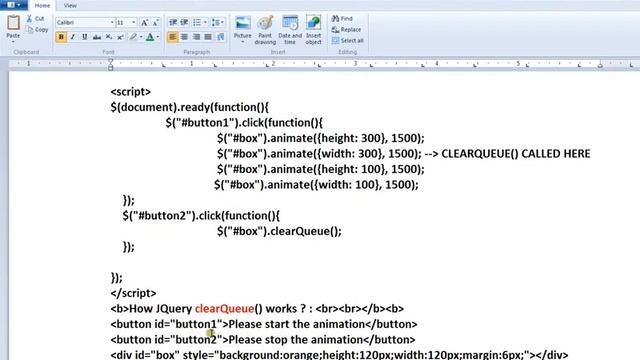This screenshot has width=640, height=360.
Task: Click the '$(document).ready(function(){' line
Action: pyautogui.click(x=190, y=107)
